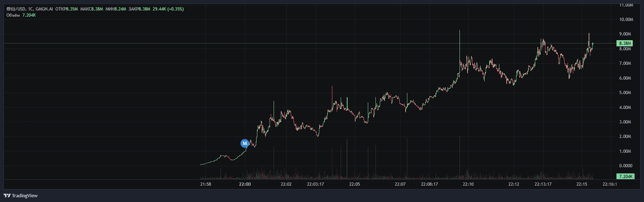The width and height of the screenshot is (644, 202).
Task: Click the 修仙/USD symbol title
Action: pyautogui.click(x=16, y=9)
